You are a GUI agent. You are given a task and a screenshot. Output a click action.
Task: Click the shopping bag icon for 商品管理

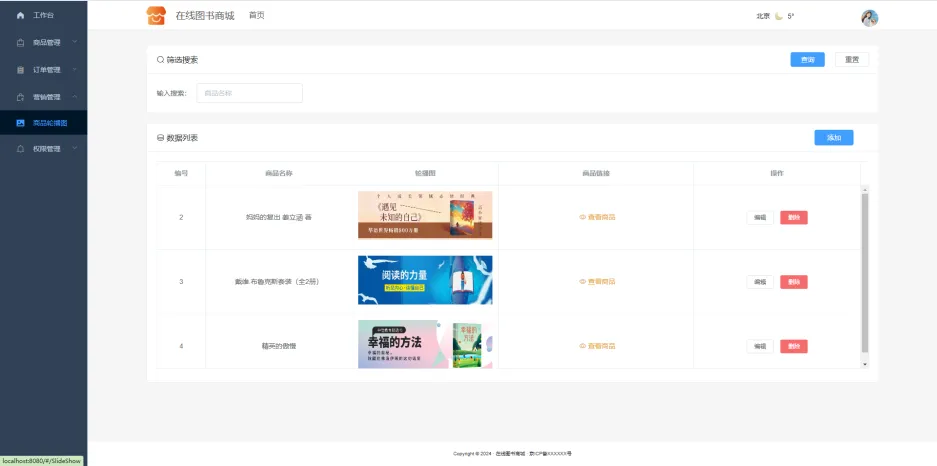[x=21, y=43]
